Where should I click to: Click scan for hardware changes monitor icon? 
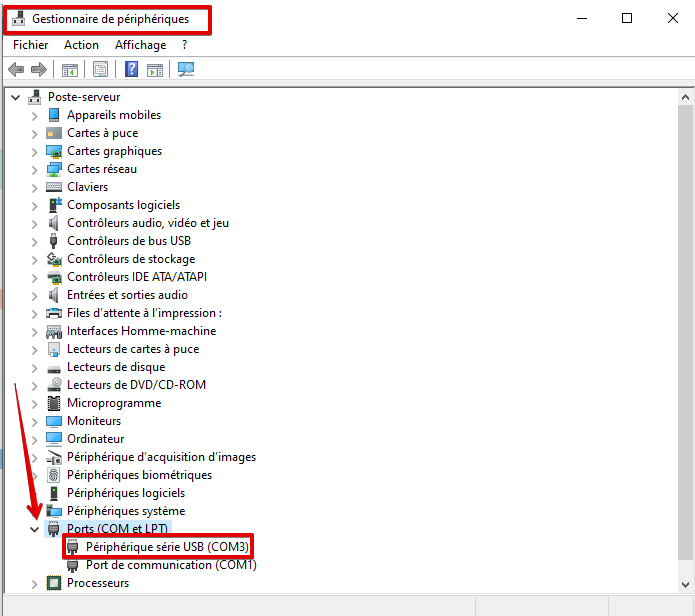pyautogui.click(x=186, y=69)
